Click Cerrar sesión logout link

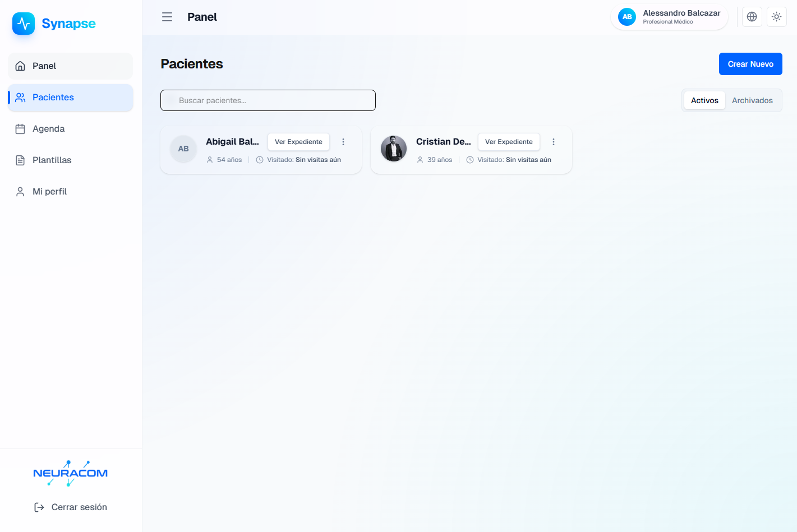pos(71,507)
